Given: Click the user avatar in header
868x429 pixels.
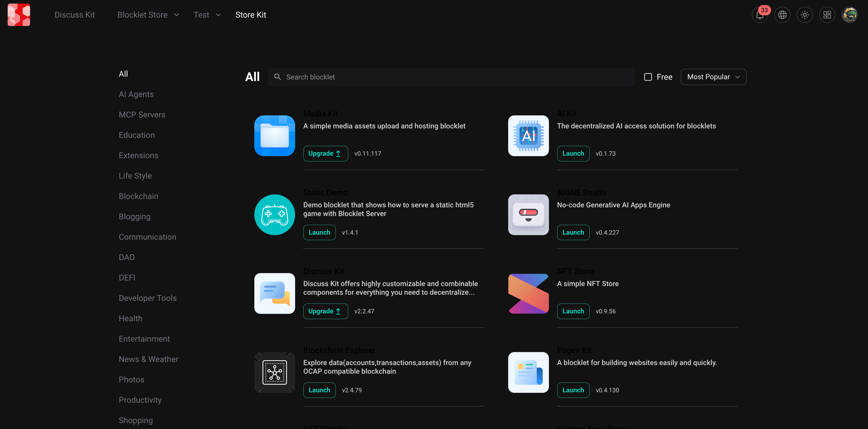Looking at the screenshot, I should [849, 15].
